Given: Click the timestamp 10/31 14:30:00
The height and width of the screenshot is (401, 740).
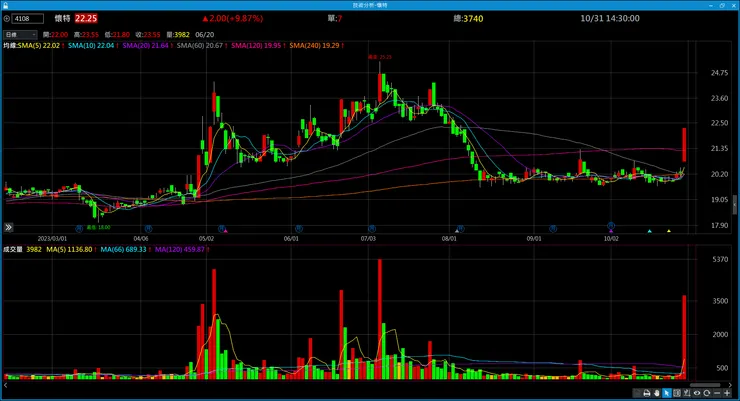Looking at the screenshot, I should [x=610, y=18].
